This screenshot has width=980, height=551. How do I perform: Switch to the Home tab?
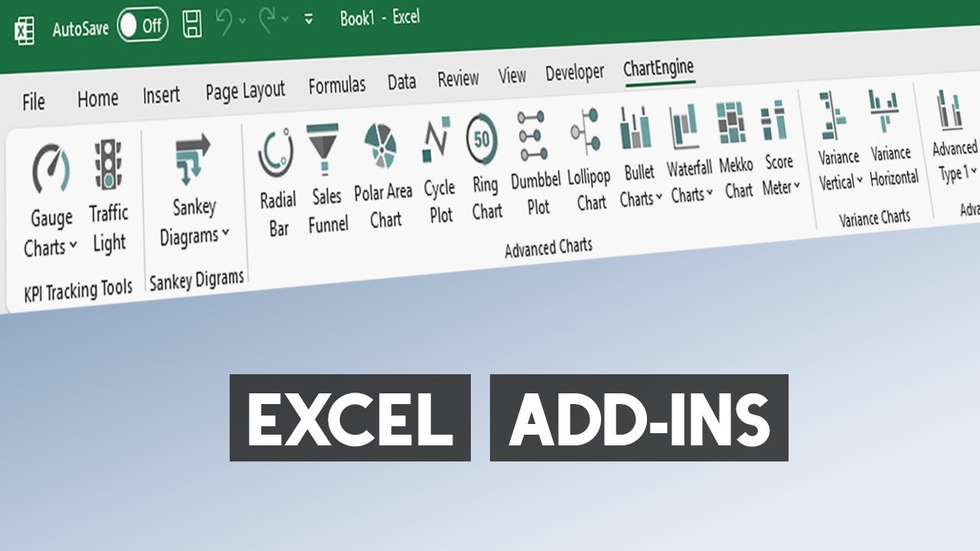pyautogui.click(x=98, y=98)
